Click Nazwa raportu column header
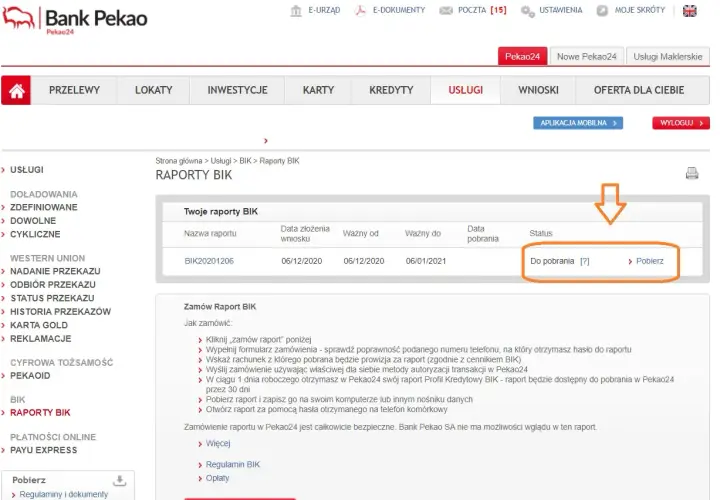Screen dimensions: 720x500 coord(210,233)
